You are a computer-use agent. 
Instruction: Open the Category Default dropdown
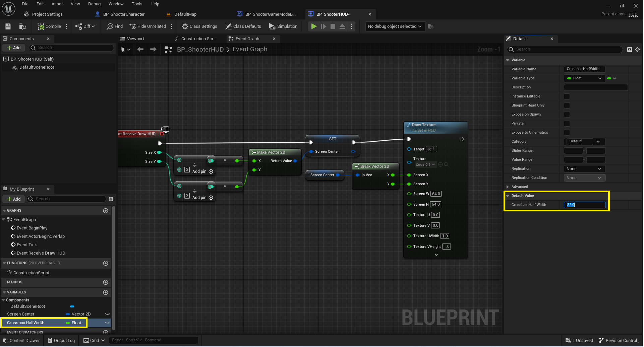click(x=585, y=141)
